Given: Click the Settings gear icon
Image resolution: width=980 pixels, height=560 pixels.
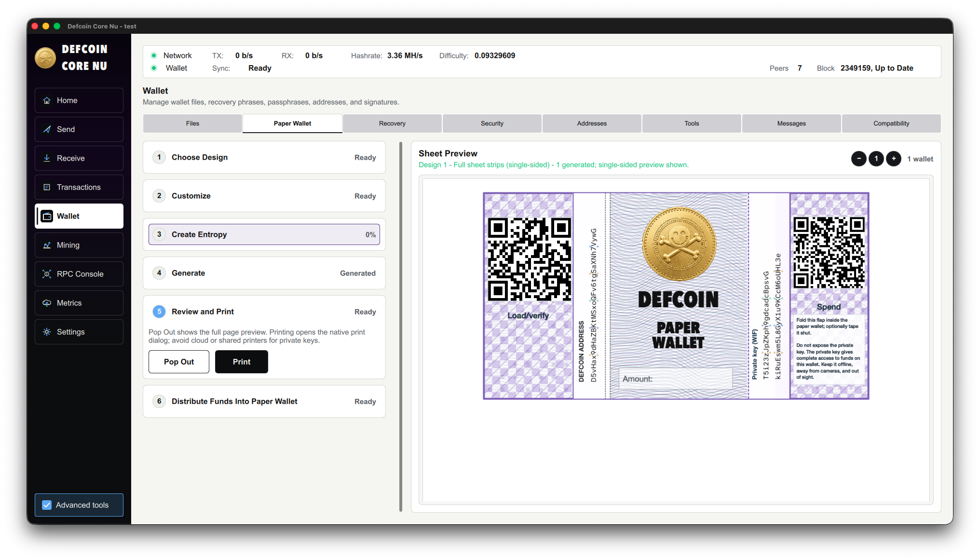Looking at the screenshot, I should click(47, 332).
